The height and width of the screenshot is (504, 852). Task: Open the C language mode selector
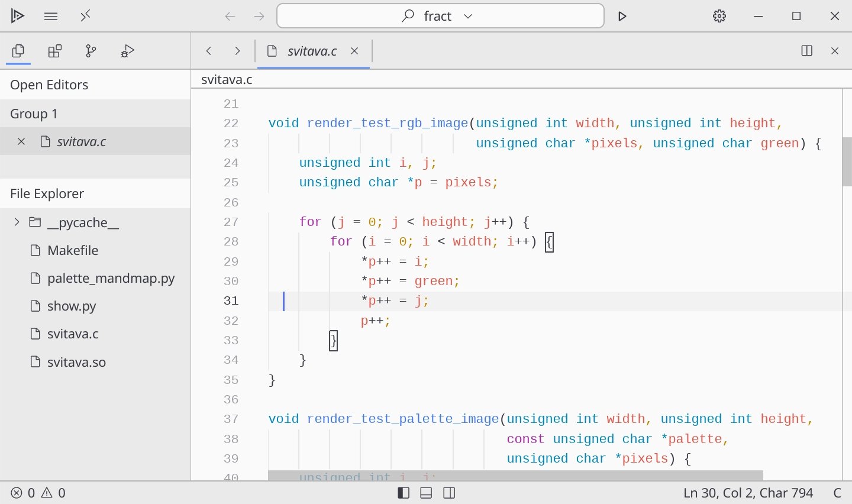pos(837,493)
